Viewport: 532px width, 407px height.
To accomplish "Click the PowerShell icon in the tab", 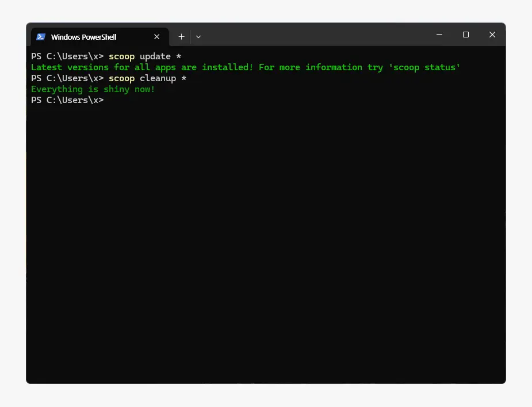I will pos(41,37).
